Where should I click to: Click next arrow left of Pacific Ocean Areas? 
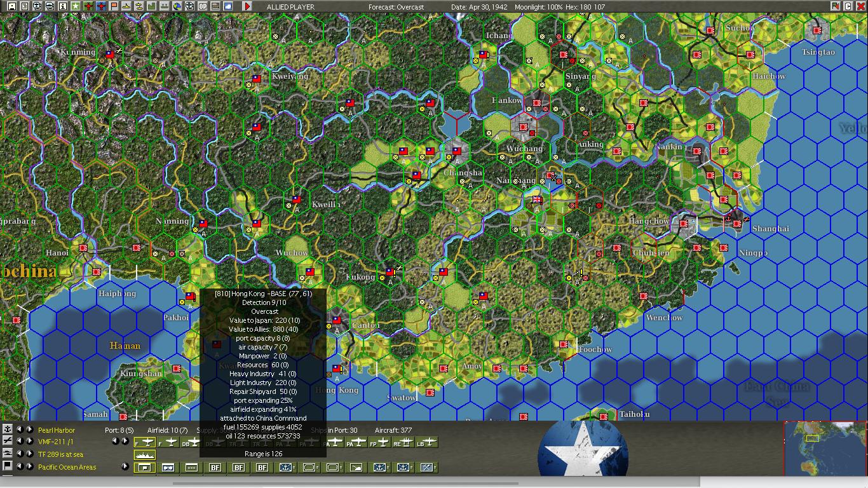pyautogui.click(x=29, y=466)
